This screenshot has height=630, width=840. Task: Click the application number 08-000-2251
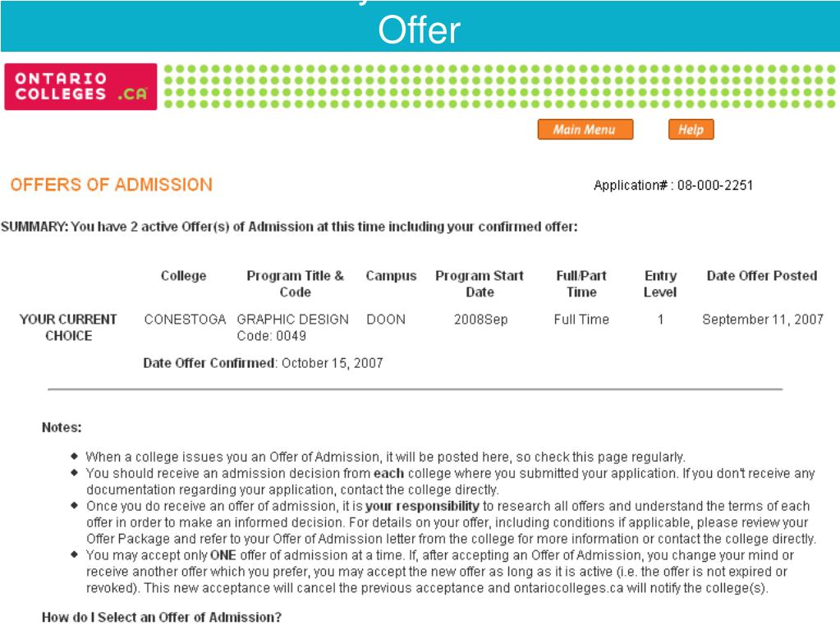pyautogui.click(x=715, y=186)
